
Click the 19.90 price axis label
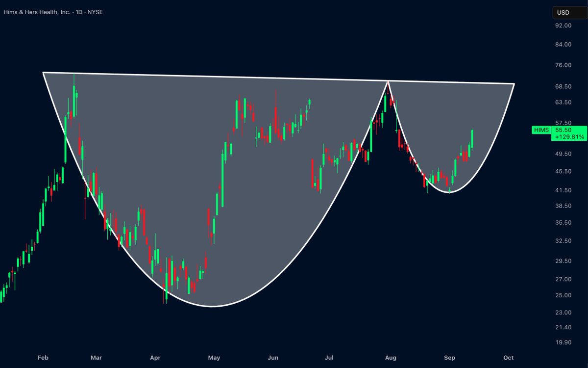pos(563,342)
